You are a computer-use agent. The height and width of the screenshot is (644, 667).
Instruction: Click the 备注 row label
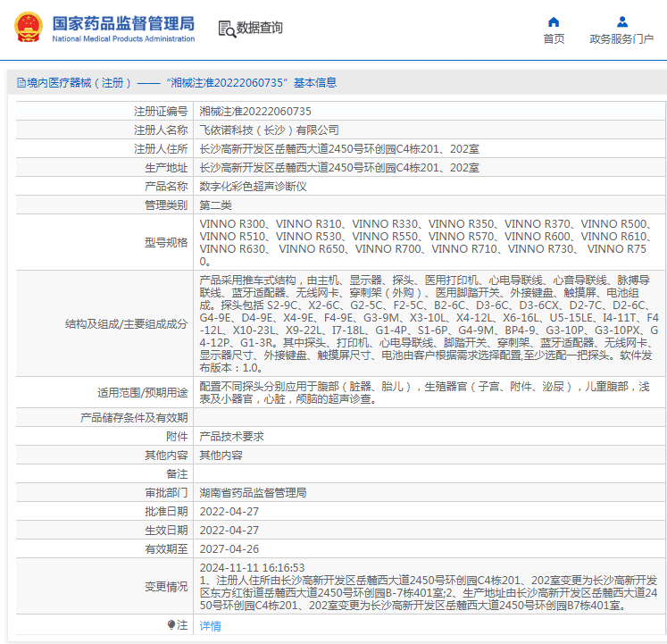pos(177,473)
